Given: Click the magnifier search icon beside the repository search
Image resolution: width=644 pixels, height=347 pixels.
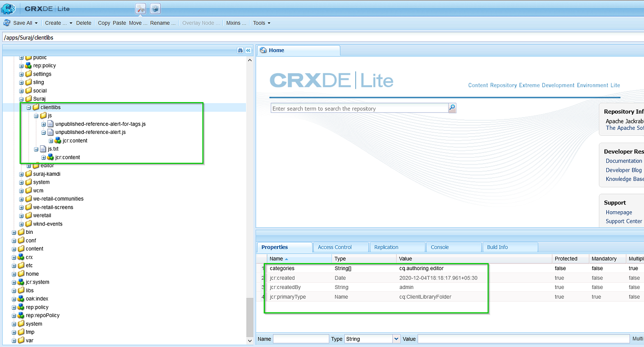Looking at the screenshot, I should pyautogui.click(x=452, y=108).
